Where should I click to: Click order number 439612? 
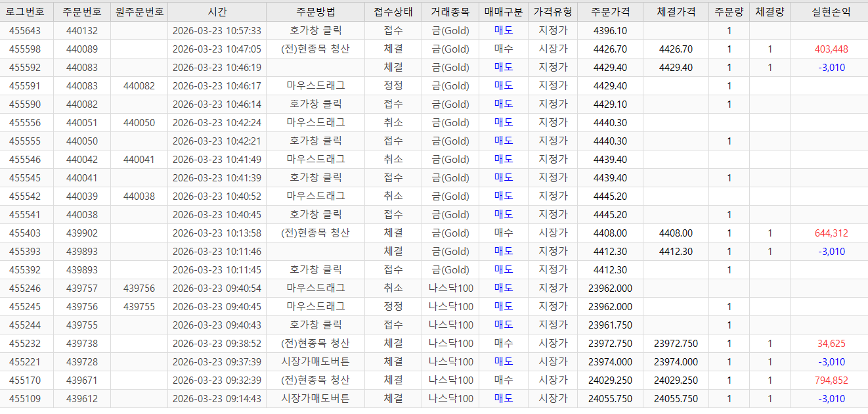[82, 399]
